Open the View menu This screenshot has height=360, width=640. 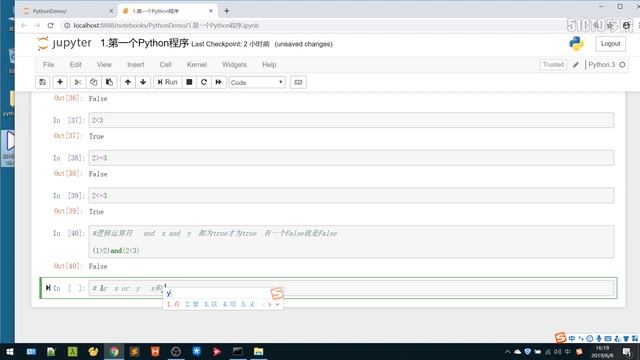[x=104, y=64]
